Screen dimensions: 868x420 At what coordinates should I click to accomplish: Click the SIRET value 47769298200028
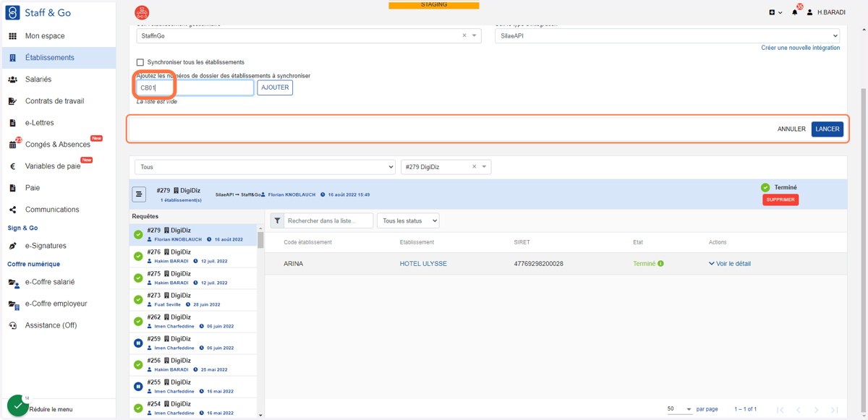click(538, 264)
